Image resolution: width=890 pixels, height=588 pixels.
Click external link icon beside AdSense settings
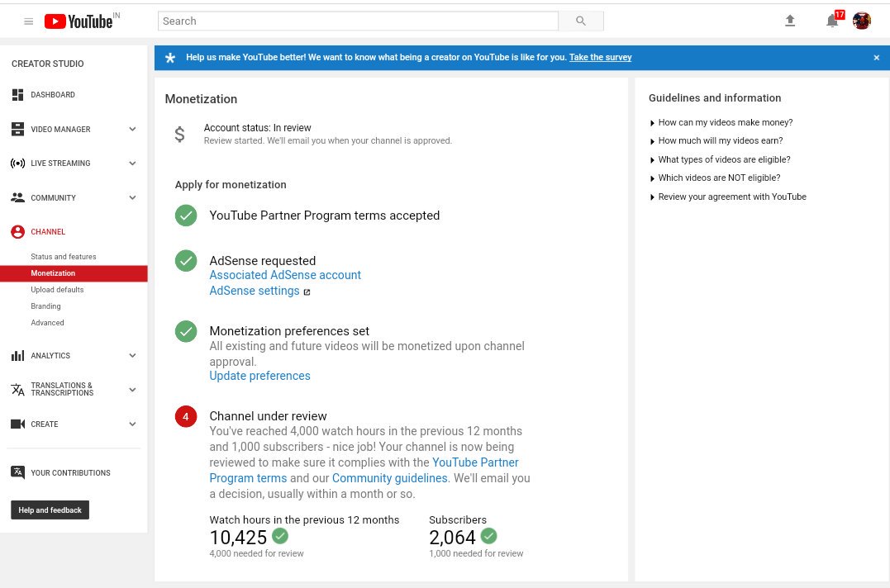(x=307, y=292)
